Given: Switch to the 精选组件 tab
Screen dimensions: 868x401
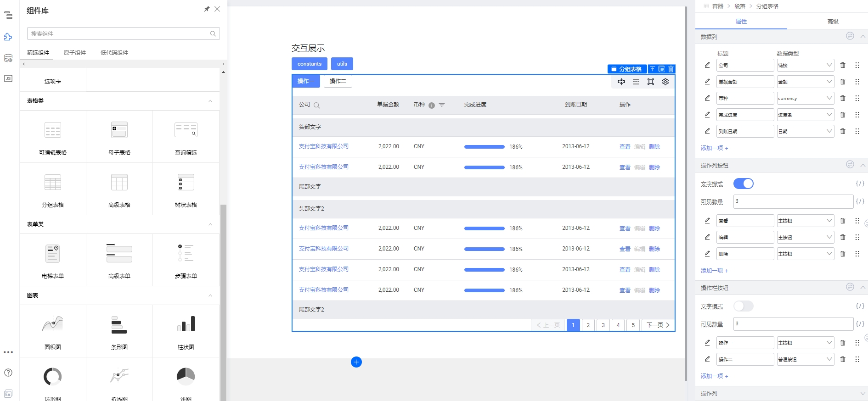Looking at the screenshot, I should click(38, 53).
